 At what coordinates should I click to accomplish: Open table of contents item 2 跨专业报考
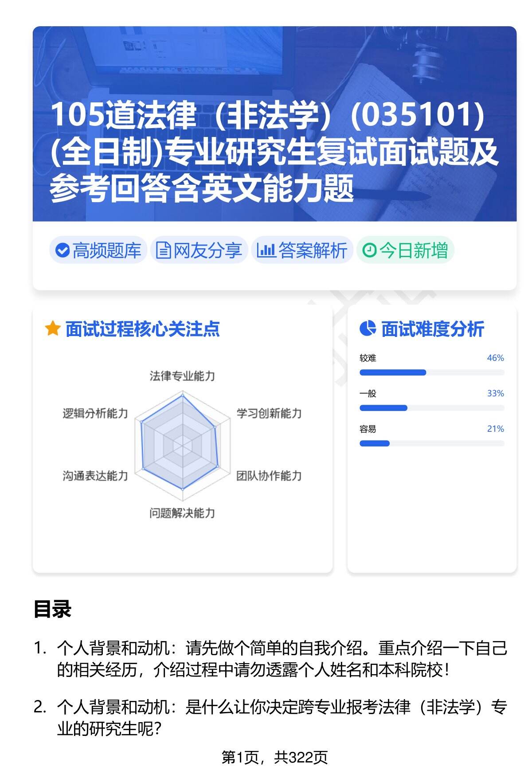[282, 718]
